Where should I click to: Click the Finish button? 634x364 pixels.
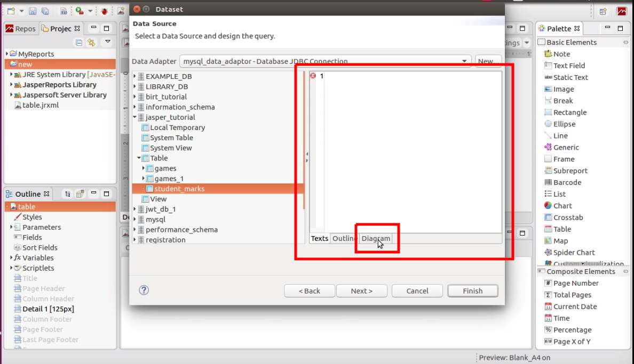coord(473,291)
